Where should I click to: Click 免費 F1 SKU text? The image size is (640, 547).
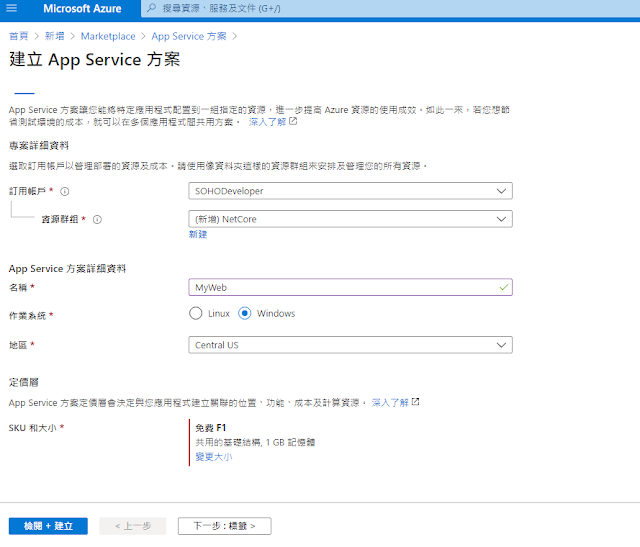click(211, 428)
